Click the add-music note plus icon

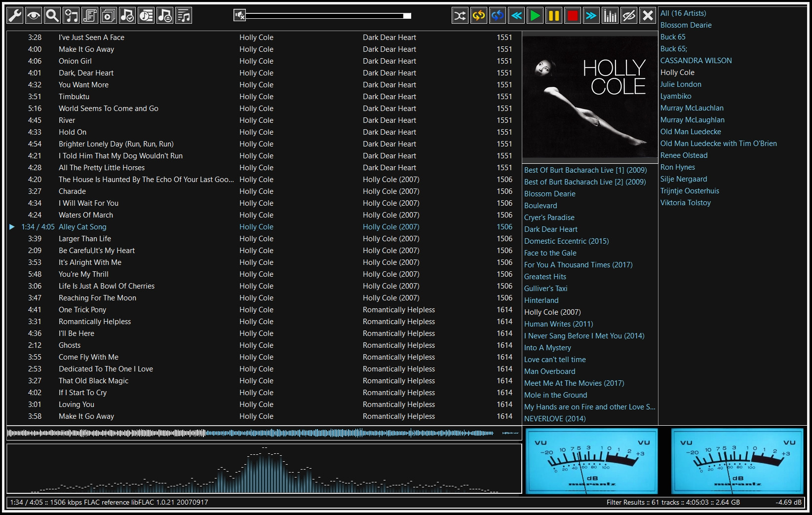pyautogui.click(x=71, y=16)
